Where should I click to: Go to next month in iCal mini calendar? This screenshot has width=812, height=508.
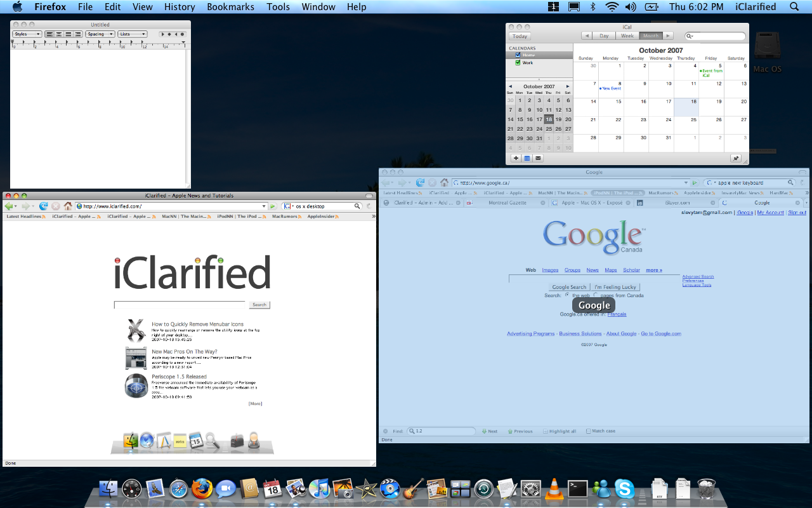pyautogui.click(x=568, y=86)
